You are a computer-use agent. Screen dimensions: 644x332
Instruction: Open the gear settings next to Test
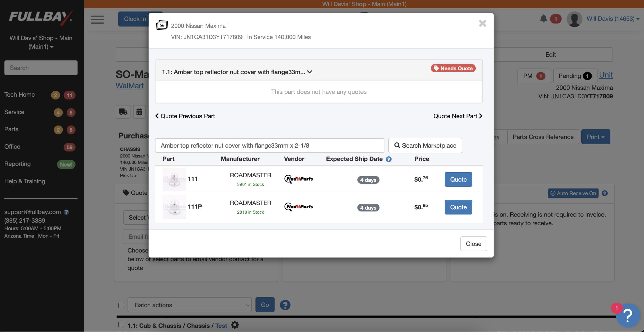[235, 325]
